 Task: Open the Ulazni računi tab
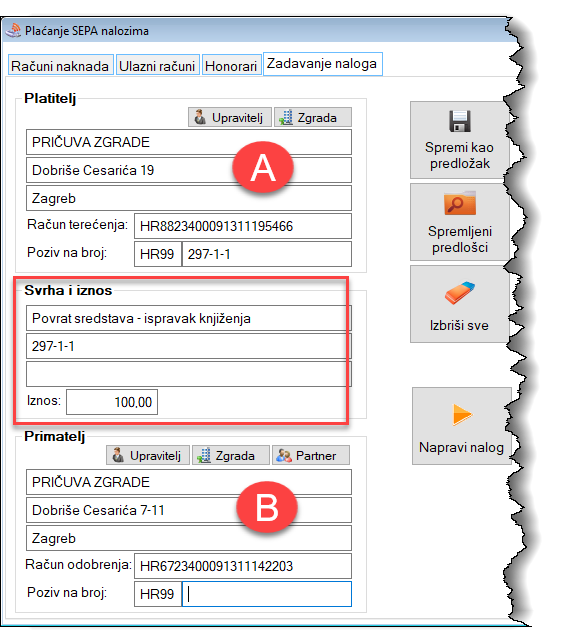tap(158, 65)
